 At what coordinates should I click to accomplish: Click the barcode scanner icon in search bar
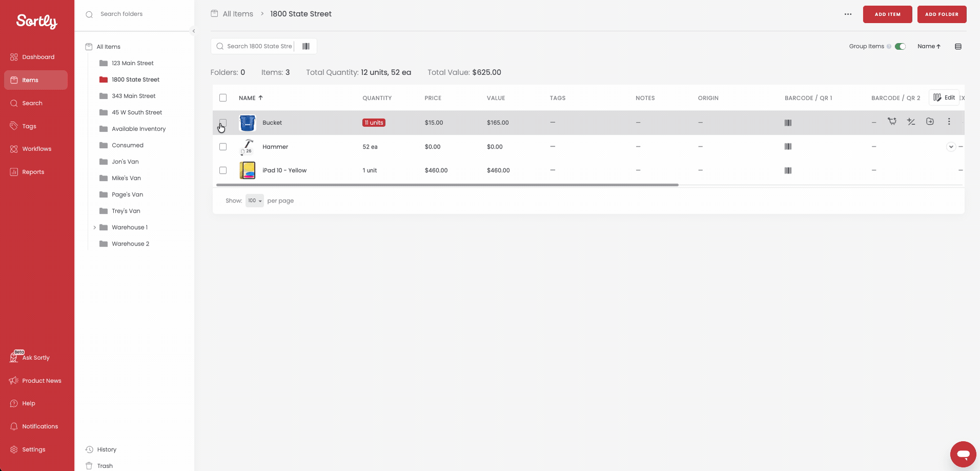(306, 46)
